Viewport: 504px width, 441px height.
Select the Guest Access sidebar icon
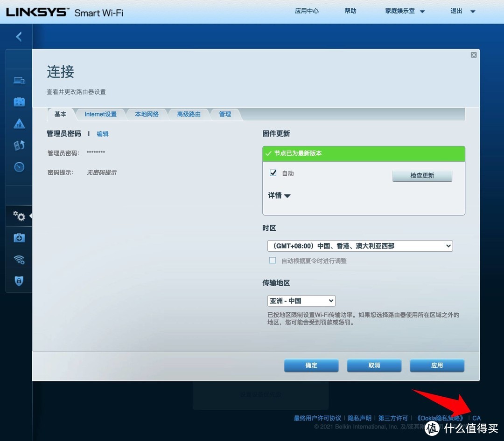(x=19, y=102)
